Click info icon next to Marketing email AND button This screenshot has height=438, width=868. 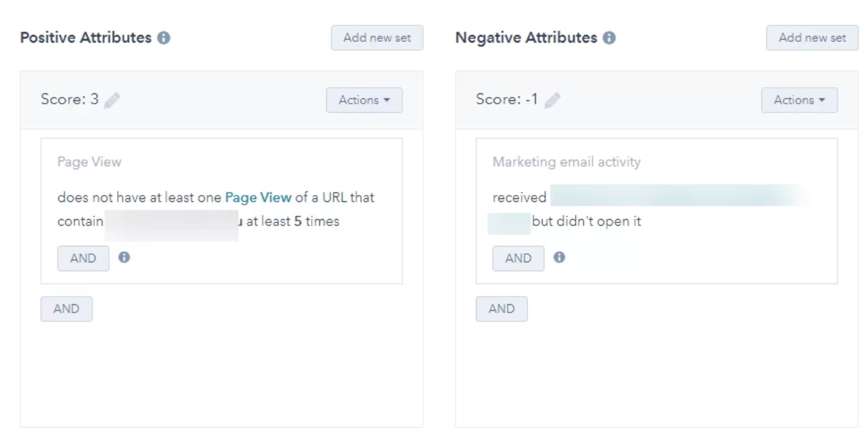coord(560,257)
